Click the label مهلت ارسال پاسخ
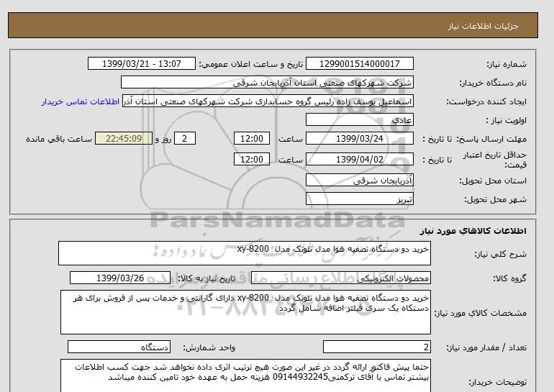 point(491,139)
